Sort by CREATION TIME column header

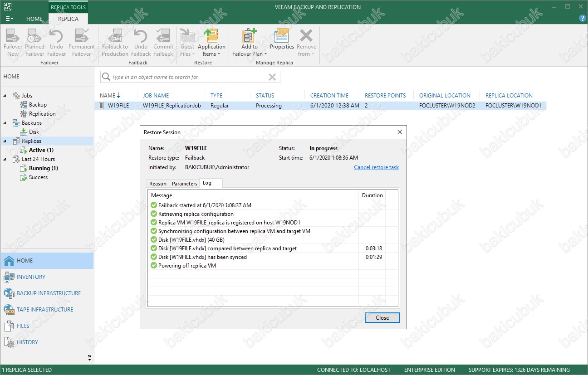[329, 96]
